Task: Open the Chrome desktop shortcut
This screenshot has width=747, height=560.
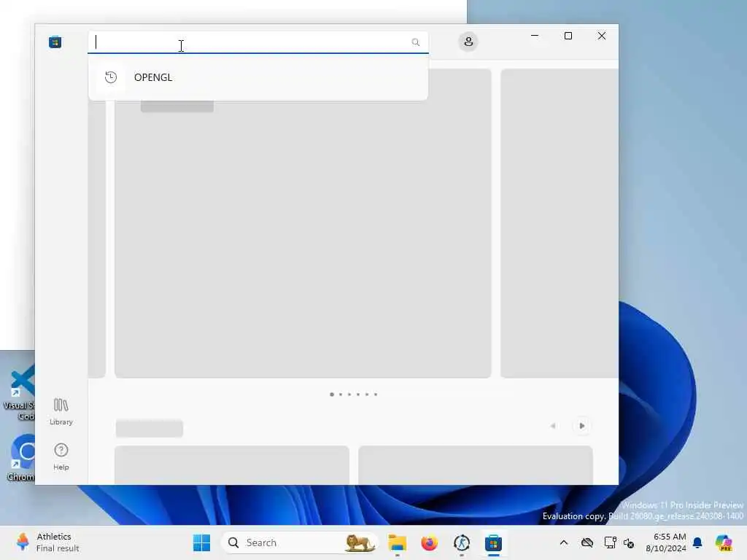Action: point(20,457)
